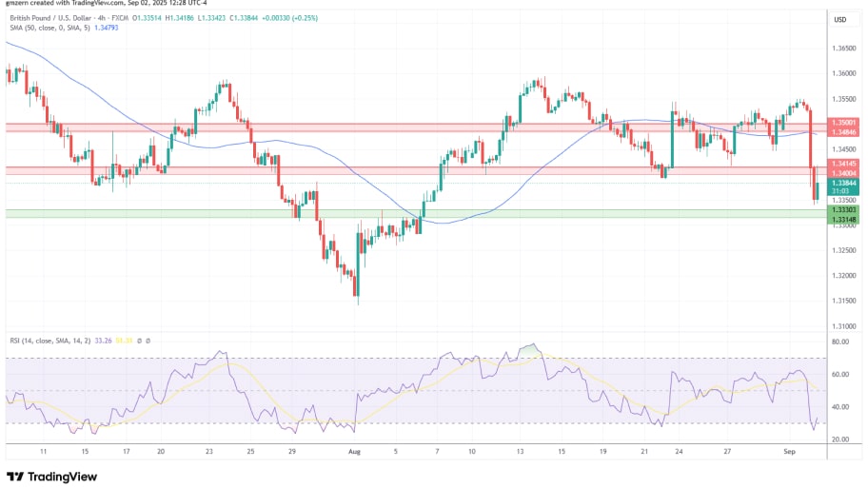Click the RSI 20.00 axis label
Viewport: 868px width, 488px height.
[x=840, y=439]
